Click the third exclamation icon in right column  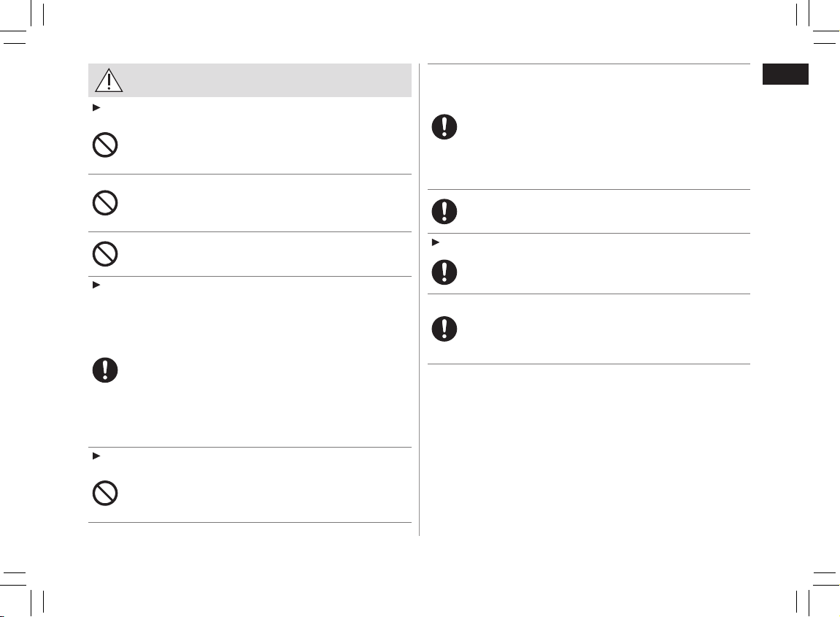click(444, 272)
